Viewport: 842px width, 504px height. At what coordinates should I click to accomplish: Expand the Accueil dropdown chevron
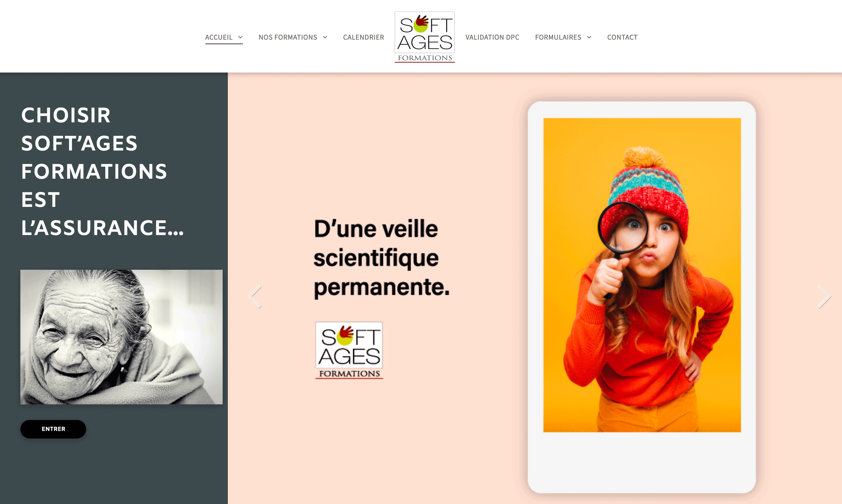[x=240, y=37]
